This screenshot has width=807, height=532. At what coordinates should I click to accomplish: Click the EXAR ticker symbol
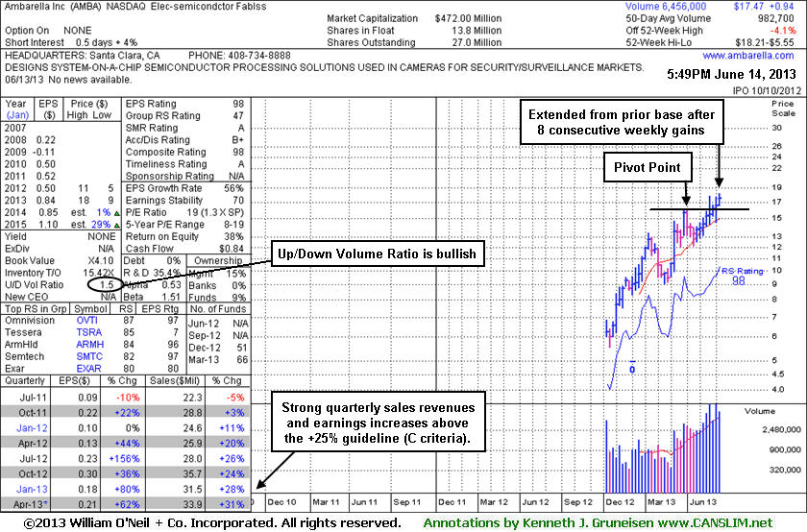[88, 369]
